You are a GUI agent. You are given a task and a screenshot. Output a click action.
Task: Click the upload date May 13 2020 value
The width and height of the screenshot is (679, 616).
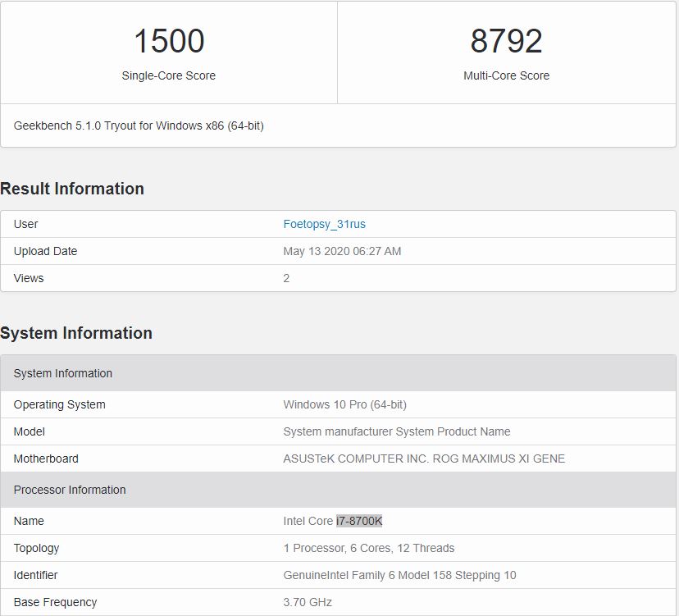pyautogui.click(x=342, y=251)
